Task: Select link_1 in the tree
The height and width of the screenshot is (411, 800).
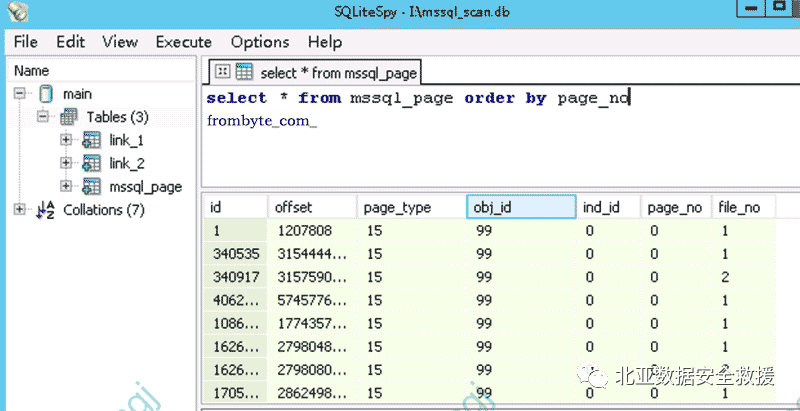Action: tap(127, 140)
